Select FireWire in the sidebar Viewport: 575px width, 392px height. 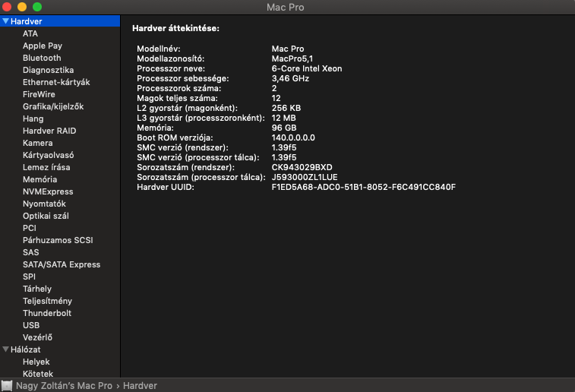coord(39,94)
